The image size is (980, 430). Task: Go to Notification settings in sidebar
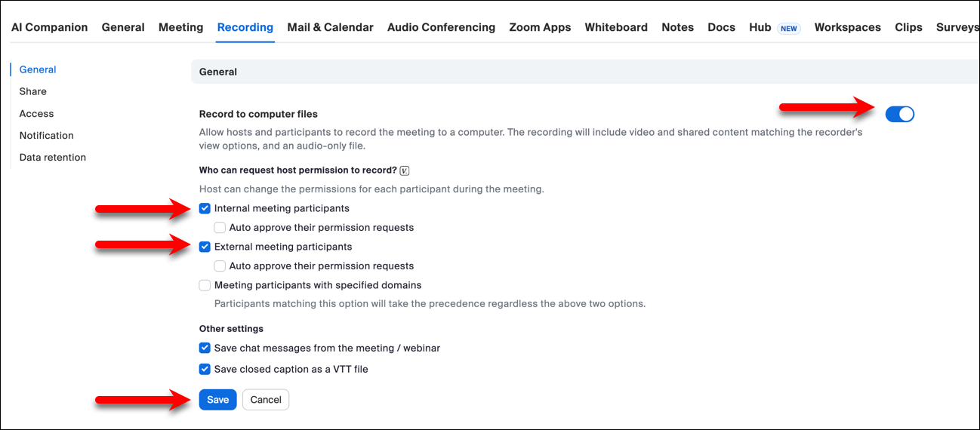tap(47, 136)
